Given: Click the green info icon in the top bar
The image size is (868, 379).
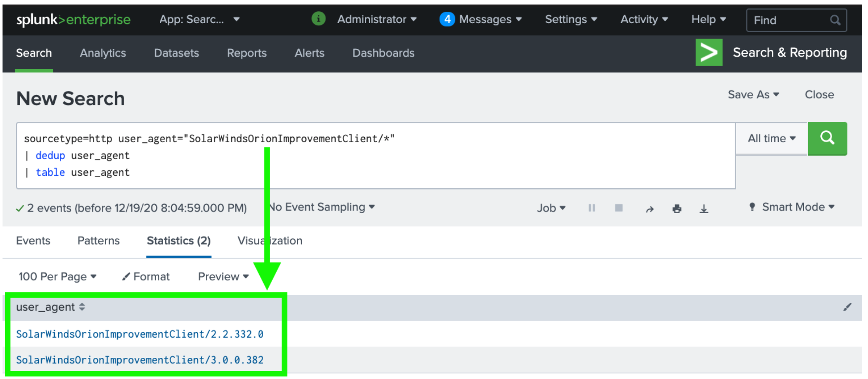Looking at the screenshot, I should [318, 19].
